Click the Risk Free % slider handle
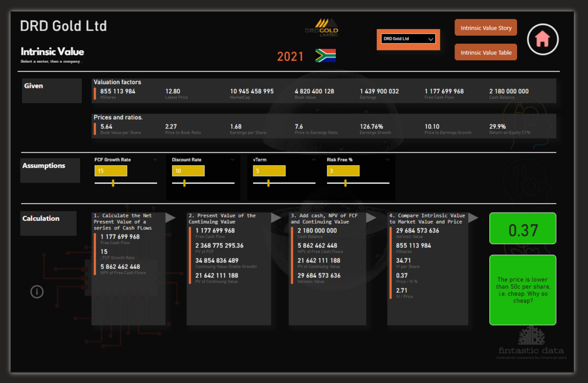This screenshot has height=383, width=588. (x=345, y=183)
